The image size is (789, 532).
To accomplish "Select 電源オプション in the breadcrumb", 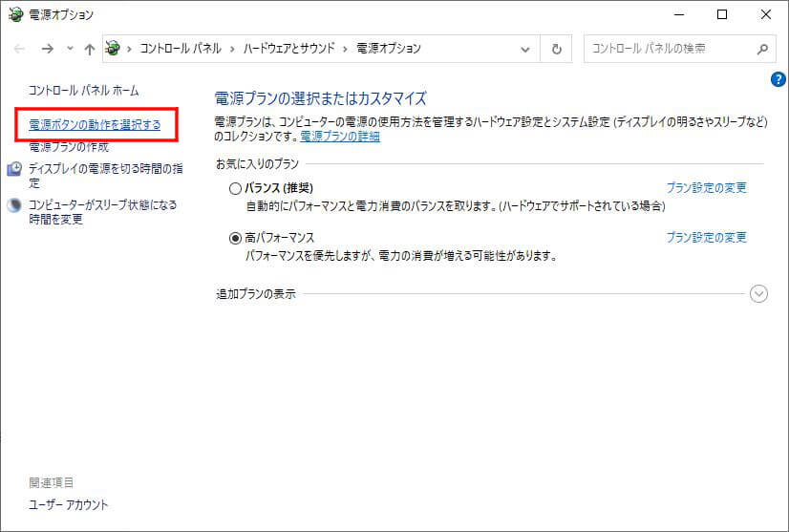I will point(389,49).
